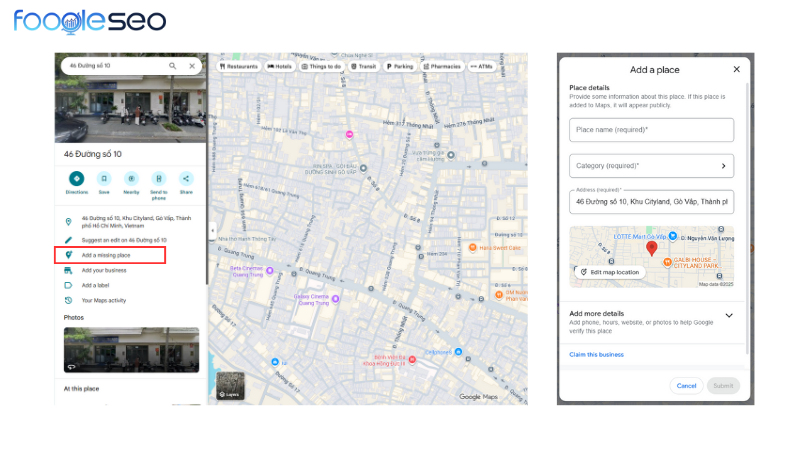
Task: Click the address location pin icon
Action: click(x=68, y=222)
